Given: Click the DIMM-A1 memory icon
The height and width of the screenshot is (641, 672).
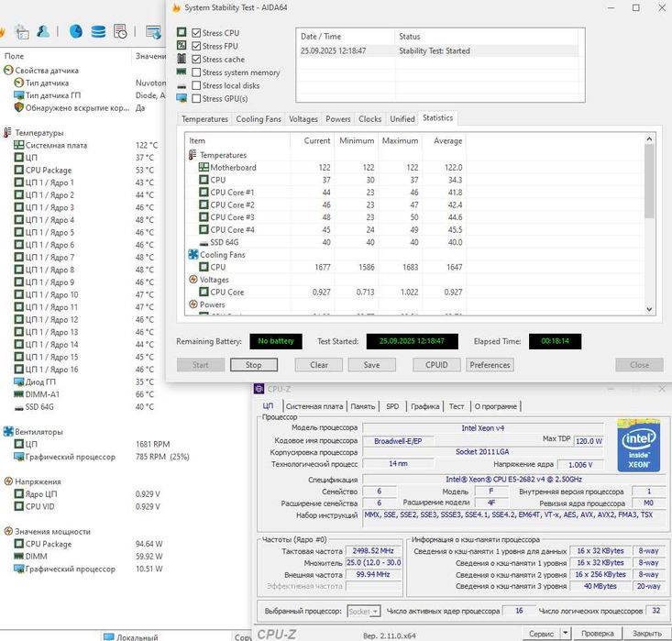Looking at the screenshot, I should pyautogui.click(x=19, y=393).
